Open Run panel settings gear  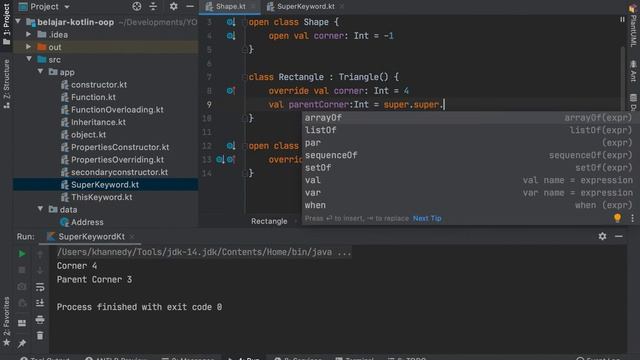coord(602,236)
